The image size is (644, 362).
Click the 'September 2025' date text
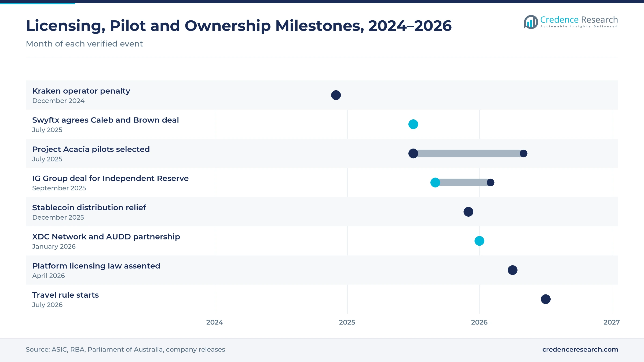59,188
